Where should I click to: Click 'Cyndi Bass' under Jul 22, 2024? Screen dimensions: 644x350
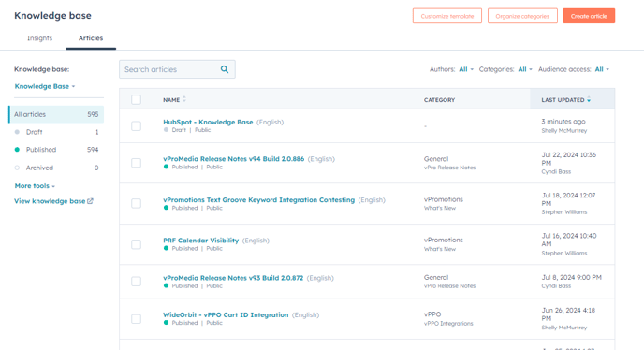click(556, 171)
